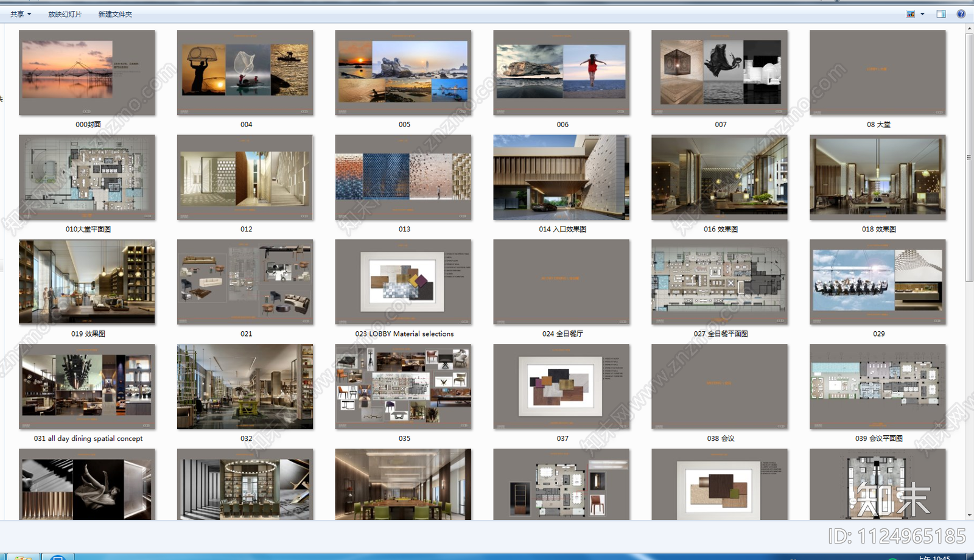
Task: Click label 031 all day dining spatial concept
Action: click(x=88, y=439)
